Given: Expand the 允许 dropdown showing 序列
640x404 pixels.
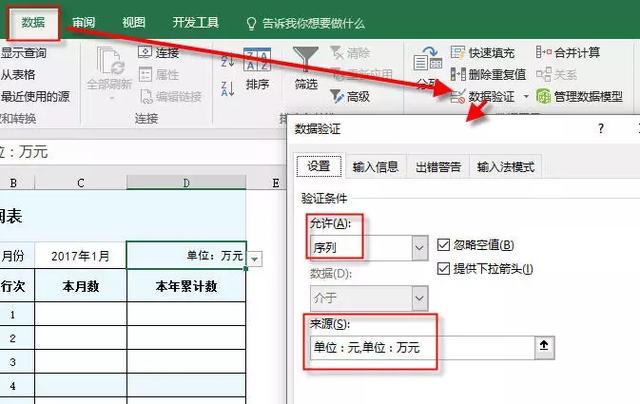Looking at the screenshot, I should click(x=418, y=246).
